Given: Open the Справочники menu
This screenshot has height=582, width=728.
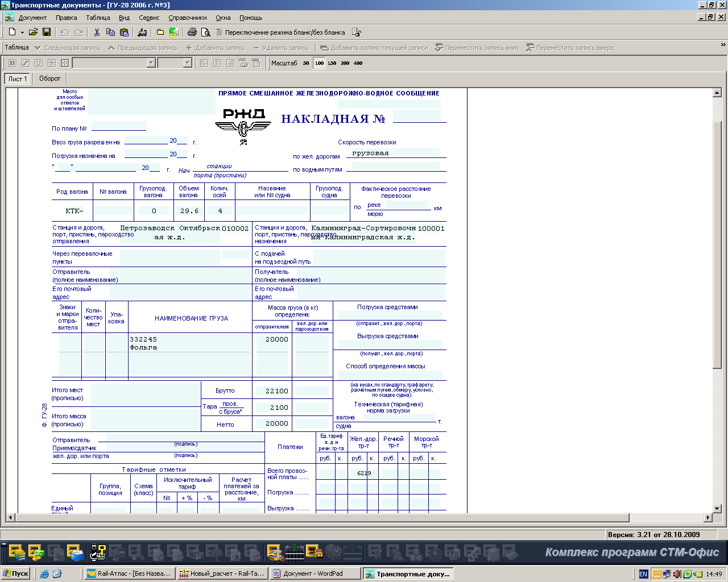Looking at the screenshot, I should [188, 18].
